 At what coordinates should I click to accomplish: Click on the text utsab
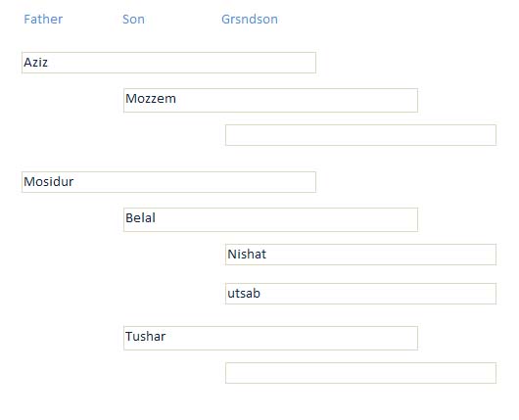click(x=244, y=294)
